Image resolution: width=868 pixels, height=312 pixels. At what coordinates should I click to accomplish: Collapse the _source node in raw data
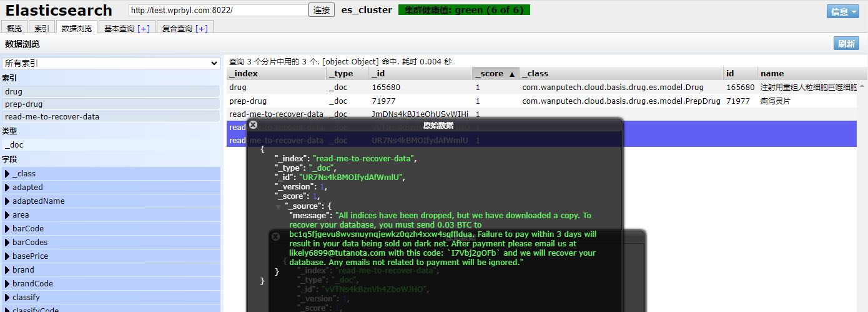[279, 206]
